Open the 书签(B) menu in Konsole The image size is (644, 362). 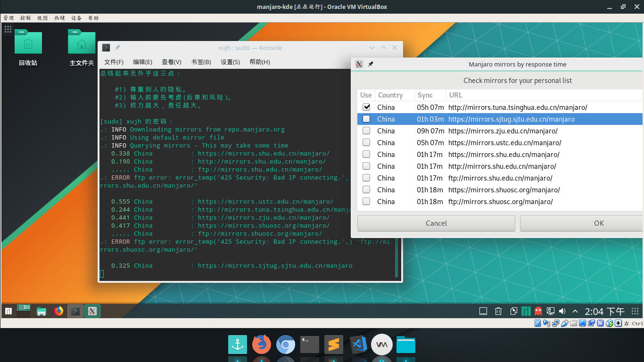(x=201, y=62)
